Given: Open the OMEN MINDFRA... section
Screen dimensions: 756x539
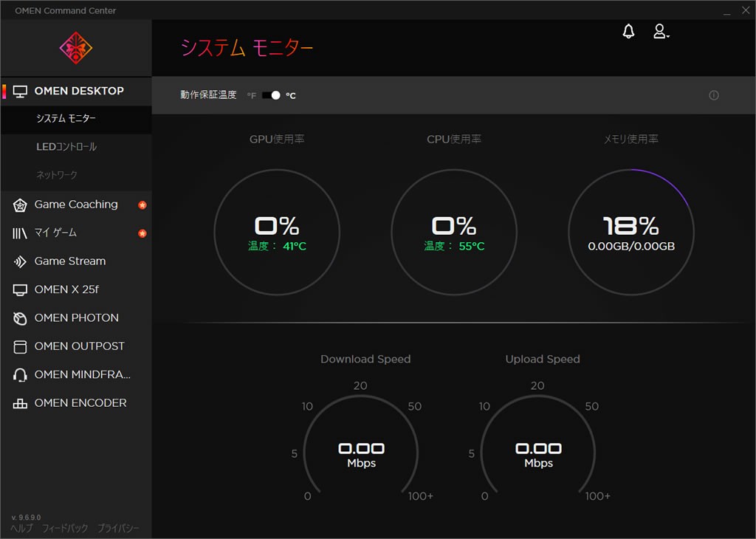Looking at the screenshot, I should coord(76,375).
